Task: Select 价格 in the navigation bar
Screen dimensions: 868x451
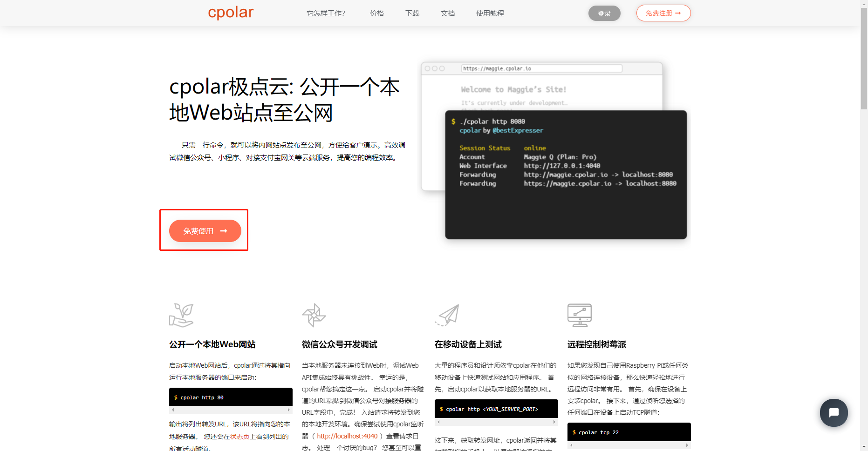Action: point(376,13)
